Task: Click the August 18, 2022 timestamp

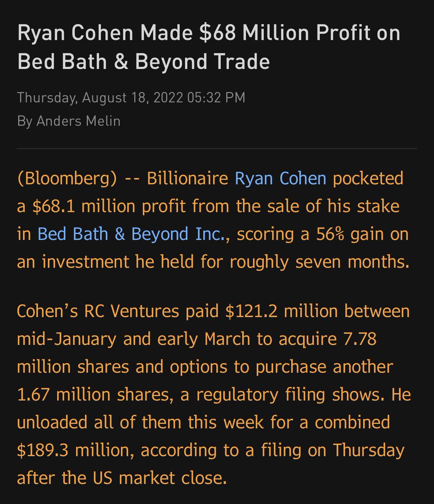Action: (x=131, y=97)
